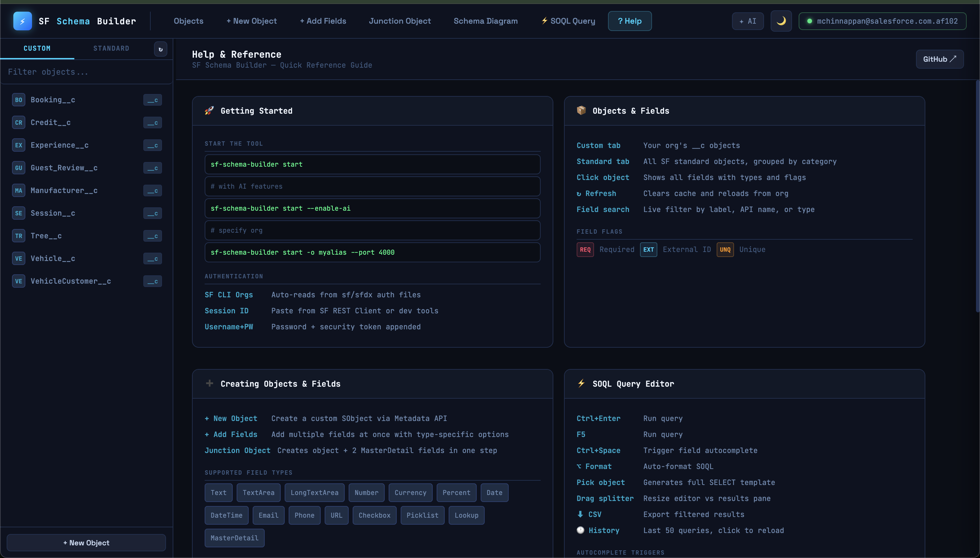Click the Session ID authentication label
The width and height of the screenshot is (980, 558).
pos(226,311)
